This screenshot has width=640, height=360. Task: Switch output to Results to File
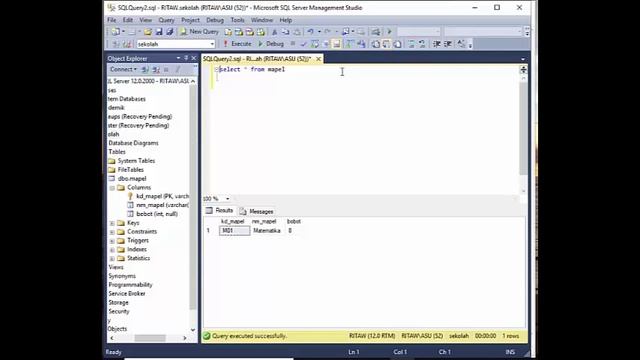pyautogui.click(x=397, y=44)
